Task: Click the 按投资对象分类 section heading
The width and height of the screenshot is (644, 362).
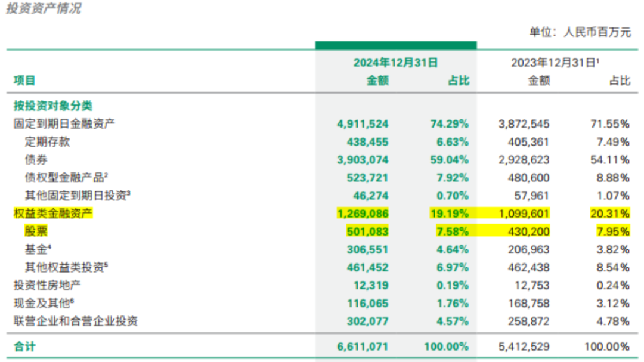Action: [x=53, y=106]
